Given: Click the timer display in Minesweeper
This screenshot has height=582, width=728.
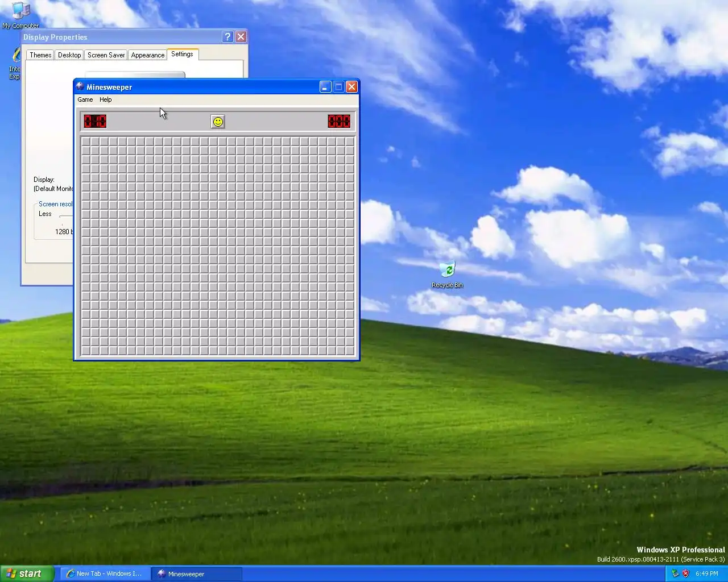Looking at the screenshot, I should [339, 121].
